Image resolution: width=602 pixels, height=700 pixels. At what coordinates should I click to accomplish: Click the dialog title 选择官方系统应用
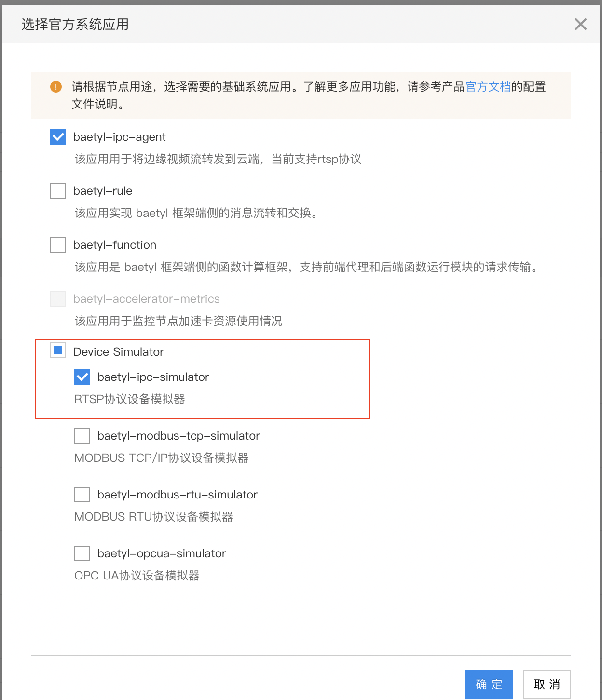click(75, 24)
